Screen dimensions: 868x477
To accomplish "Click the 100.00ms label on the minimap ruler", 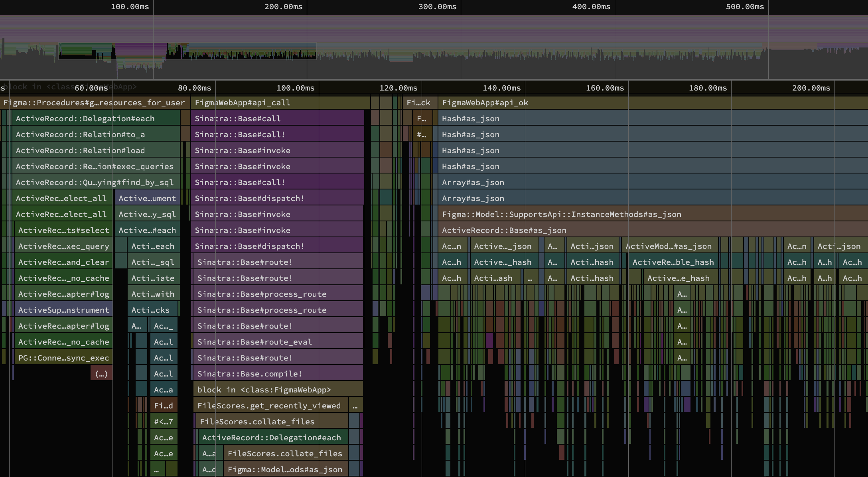I will click(x=130, y=7).
